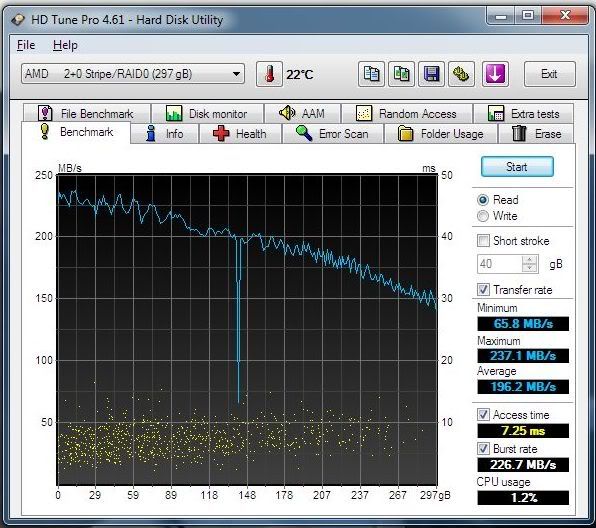Click the thermometer temperature icon
596x528 pixels.
tap(269, 74)
